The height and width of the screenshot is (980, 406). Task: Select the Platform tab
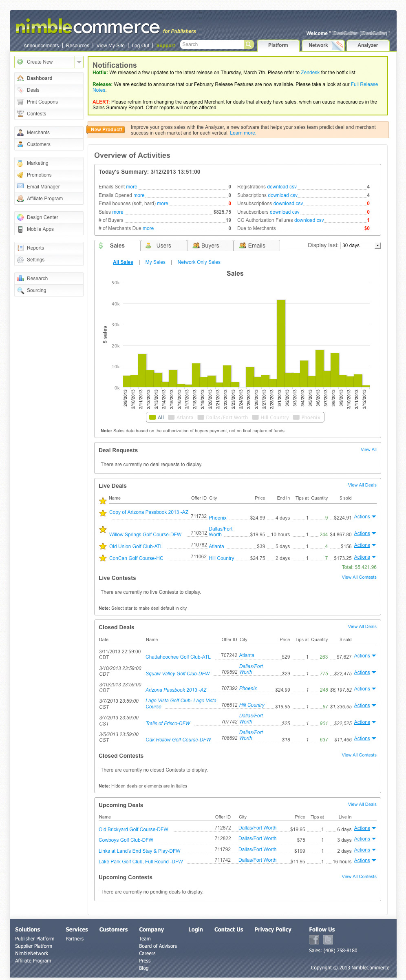[x=278, y=45]
